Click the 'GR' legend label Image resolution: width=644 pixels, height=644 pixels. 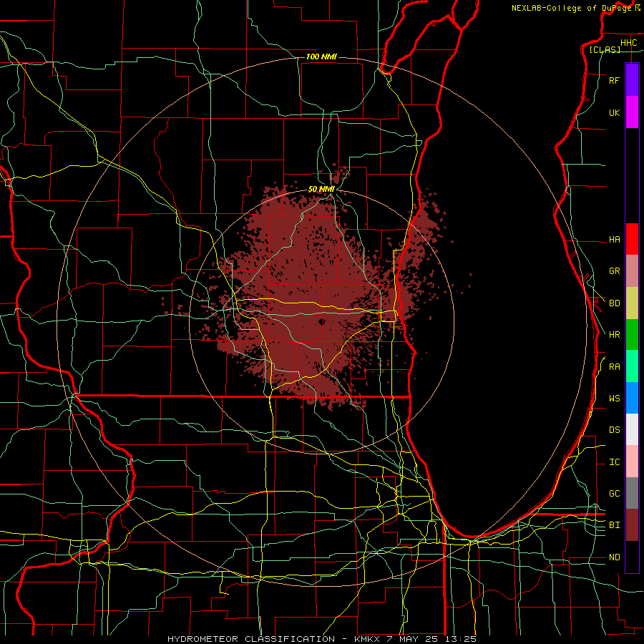click(615, 271)
